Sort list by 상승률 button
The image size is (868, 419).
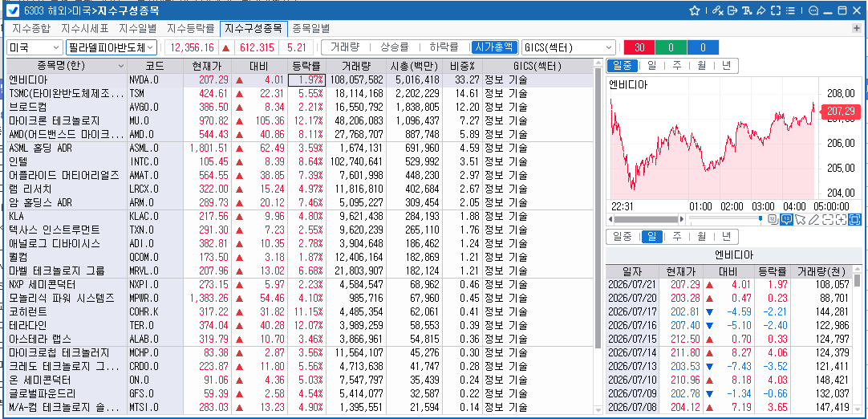395,47
